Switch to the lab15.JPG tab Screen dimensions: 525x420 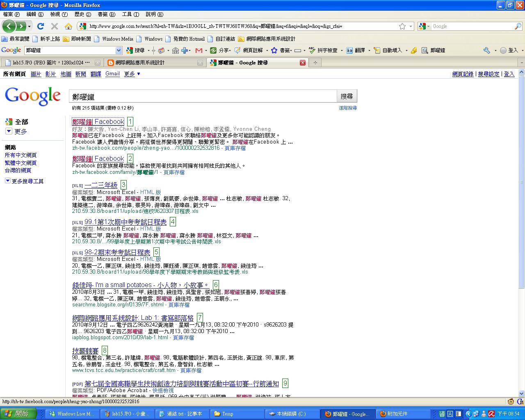[x=51, y=63]
